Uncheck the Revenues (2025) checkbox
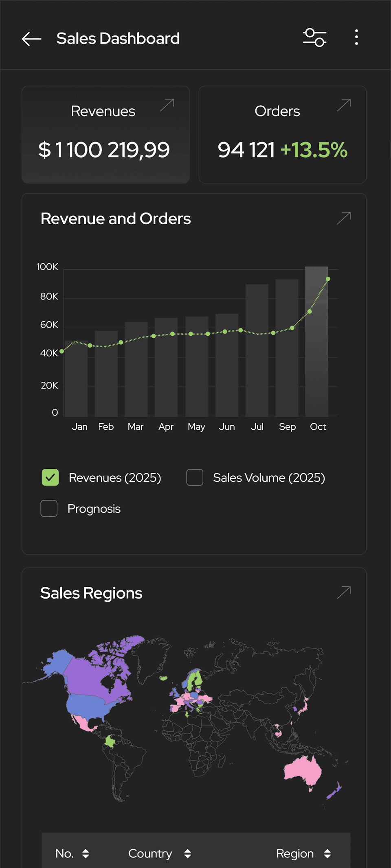The image size is (391, 868). point(50,477)
